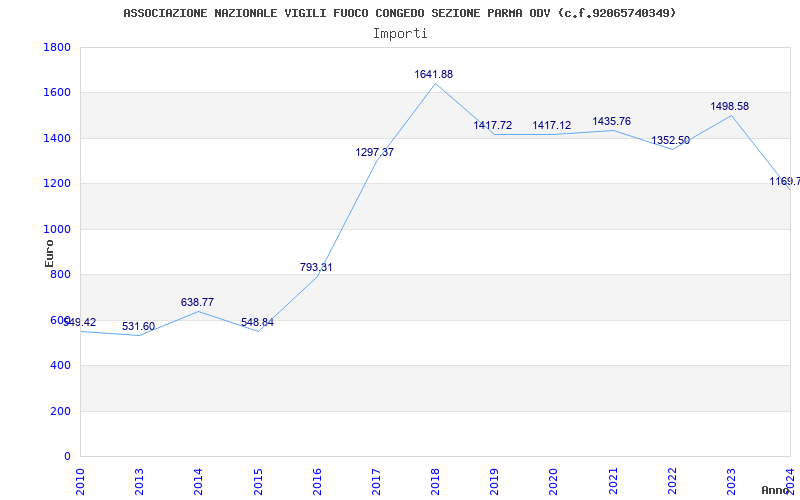
Task: Select the x-axis year 2010
Action: 80,481
